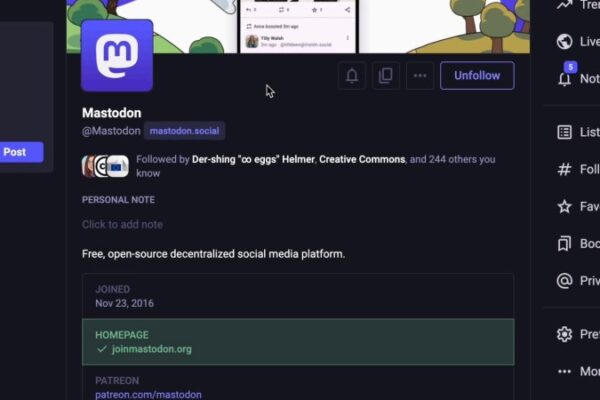Add a personal note in the note field
Image resolution: width=600 pixels, height=400 pixels.
pos(122,224)
